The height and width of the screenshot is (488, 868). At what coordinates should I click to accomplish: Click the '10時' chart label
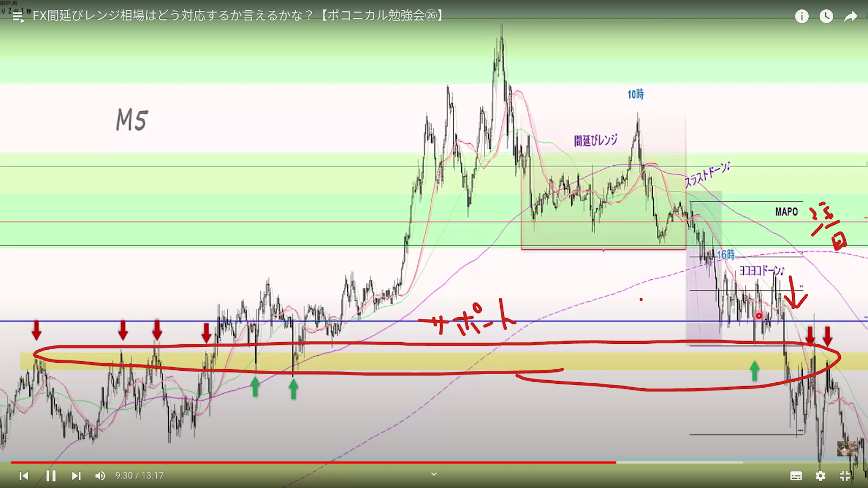pyautogui.click(x=636, y=94)
